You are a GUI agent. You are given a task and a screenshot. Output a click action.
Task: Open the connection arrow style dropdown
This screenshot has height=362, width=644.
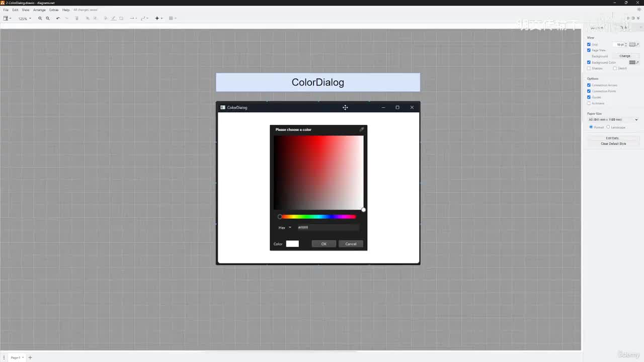(x=133, y=18)
